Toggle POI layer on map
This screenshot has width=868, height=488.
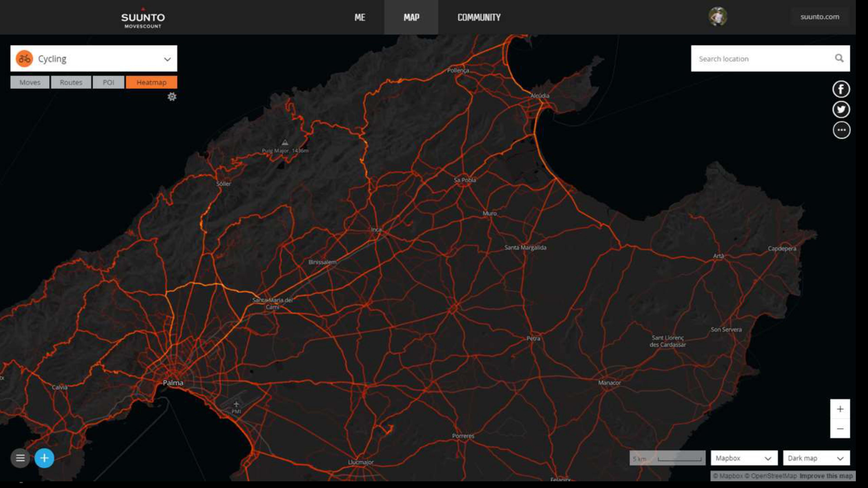[108, 82]
